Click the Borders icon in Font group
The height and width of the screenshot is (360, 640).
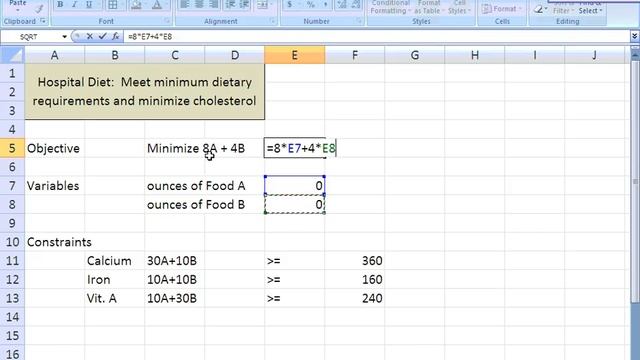pos(113,4)
